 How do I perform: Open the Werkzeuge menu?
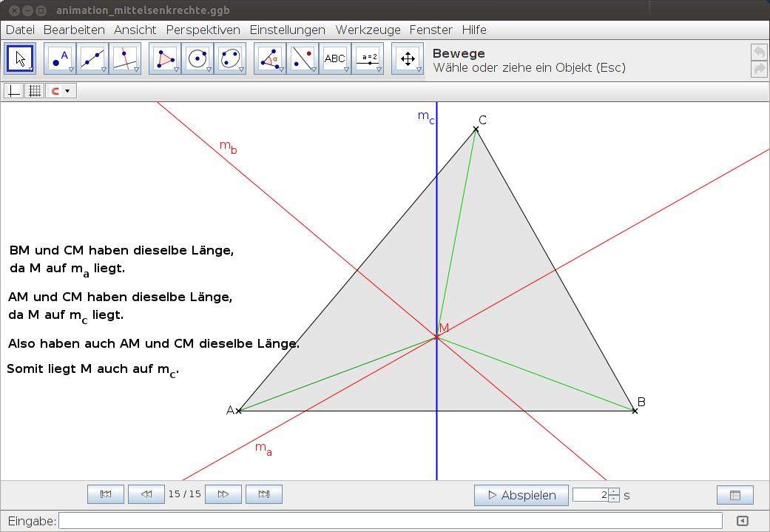pos(368,30)
